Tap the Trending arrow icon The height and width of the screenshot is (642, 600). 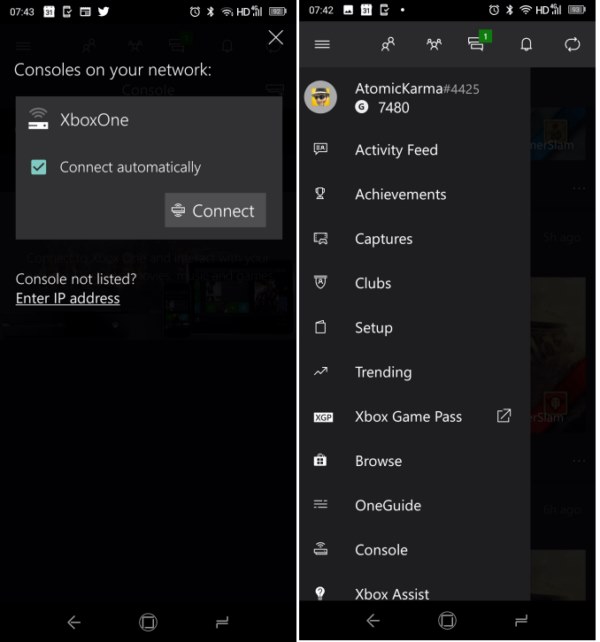(321, 371)
